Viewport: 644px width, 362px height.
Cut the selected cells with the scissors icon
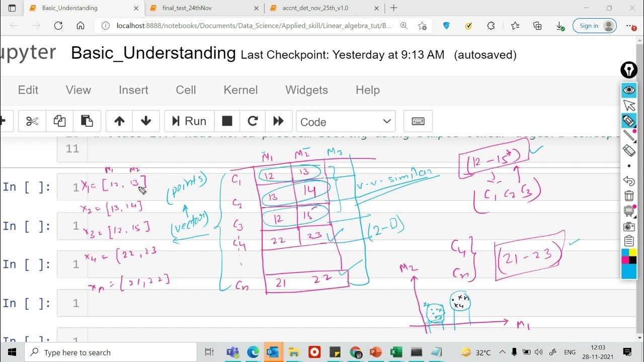(x=32, y=121)
